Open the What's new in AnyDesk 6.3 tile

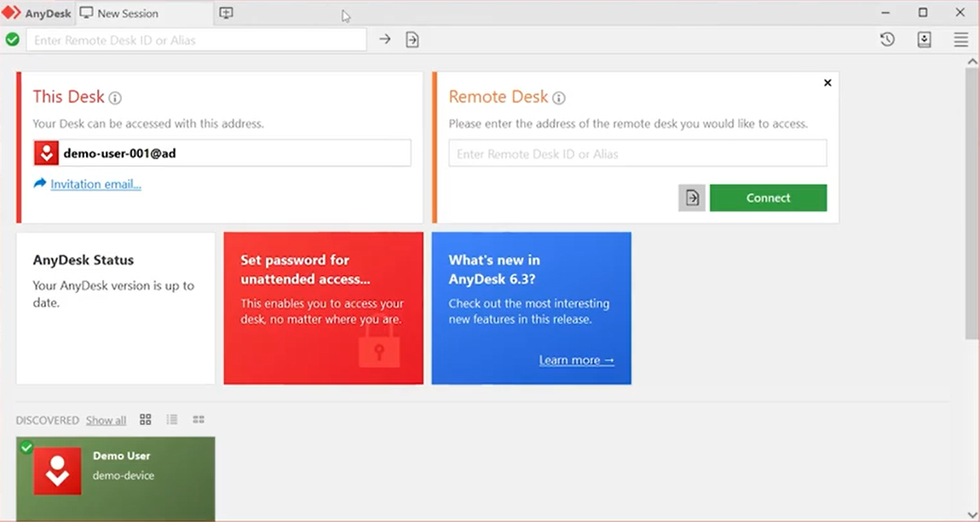(x=531, y=308)
